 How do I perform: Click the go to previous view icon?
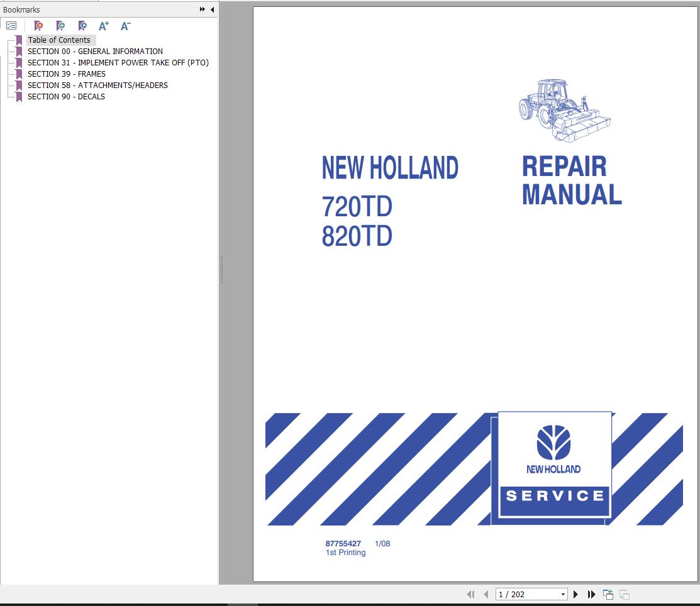pos(608,595)
